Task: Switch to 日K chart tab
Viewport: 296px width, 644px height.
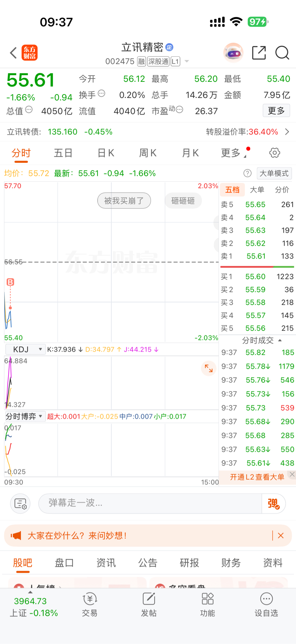Action: click(x=106, y=153)
